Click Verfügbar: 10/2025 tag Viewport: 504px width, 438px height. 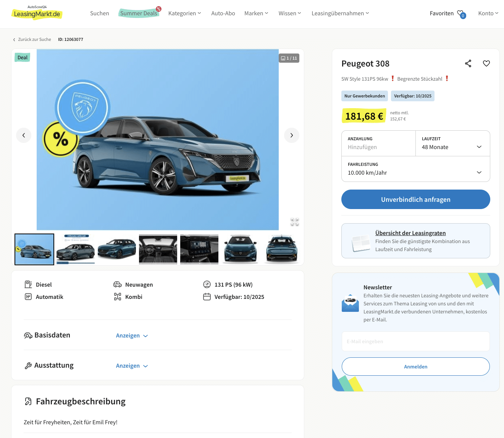pyautogui.click(x=413, y=96)
